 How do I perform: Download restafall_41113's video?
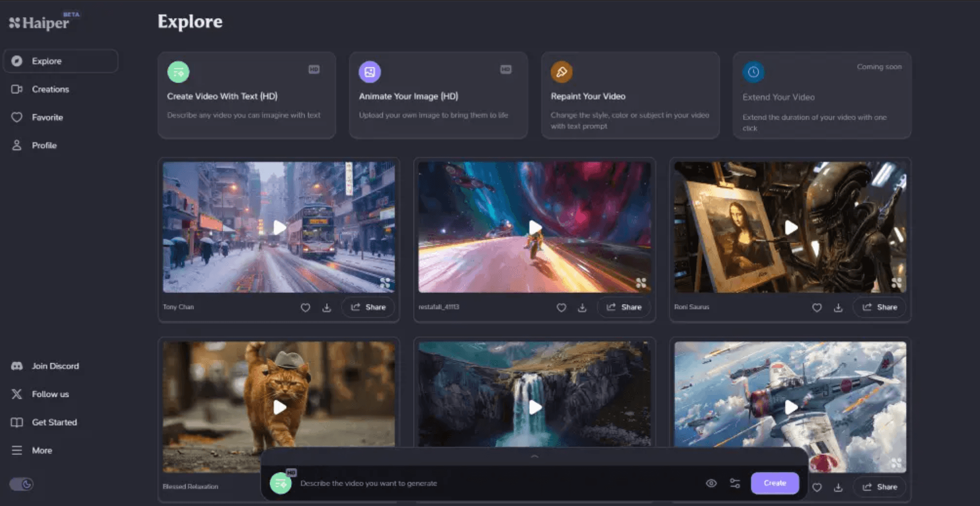(x=582, y=308)
